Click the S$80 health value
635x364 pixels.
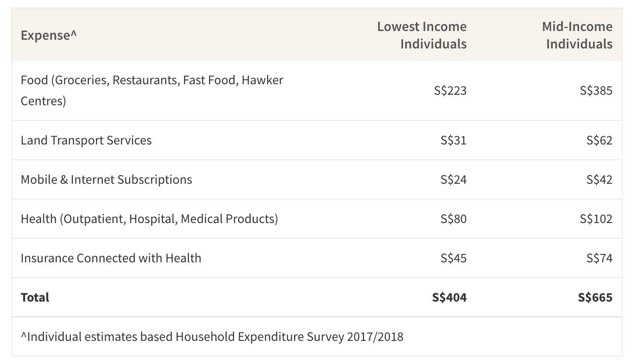453,219
